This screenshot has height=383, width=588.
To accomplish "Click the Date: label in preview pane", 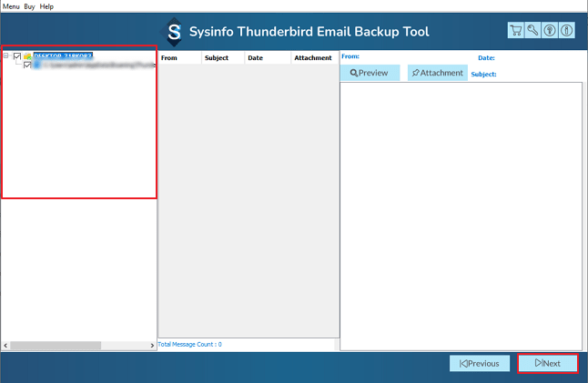I will pos(486,57).
